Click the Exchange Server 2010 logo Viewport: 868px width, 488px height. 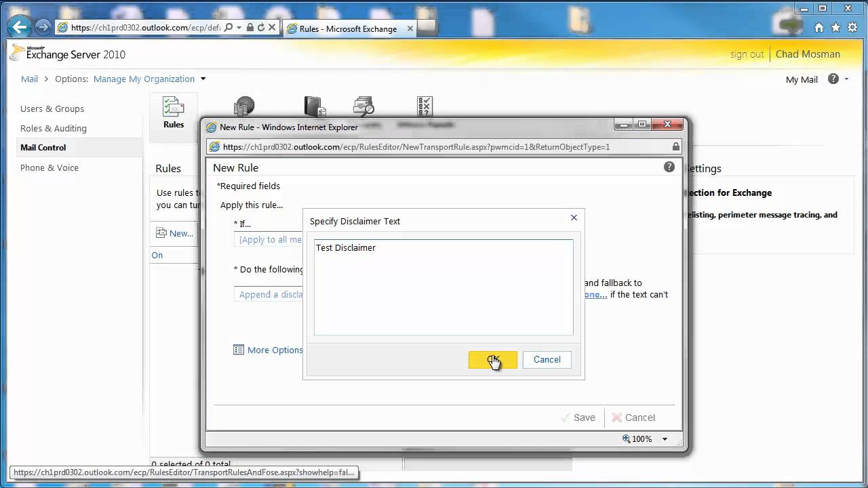68,54
